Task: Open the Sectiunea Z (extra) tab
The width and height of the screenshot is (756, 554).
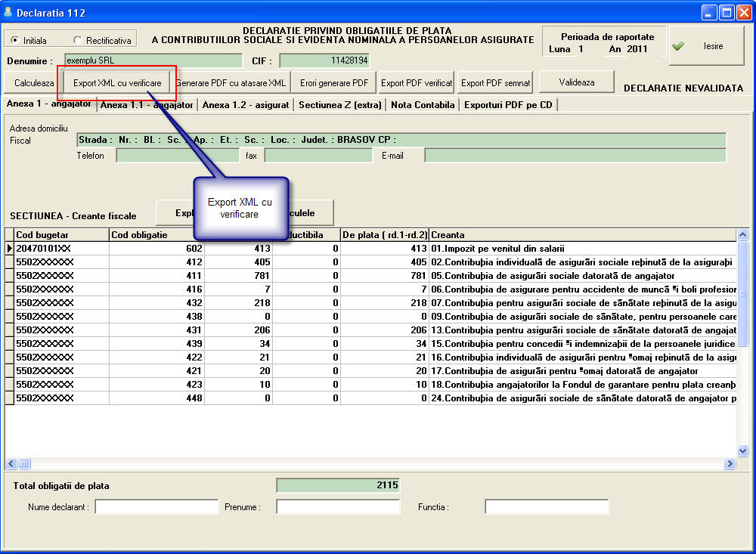Action: 339,105
